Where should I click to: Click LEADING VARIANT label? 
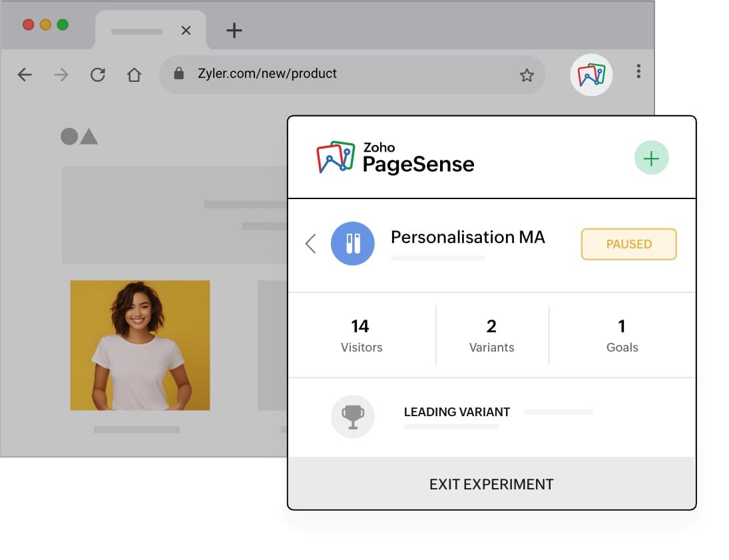click(457, 412)
